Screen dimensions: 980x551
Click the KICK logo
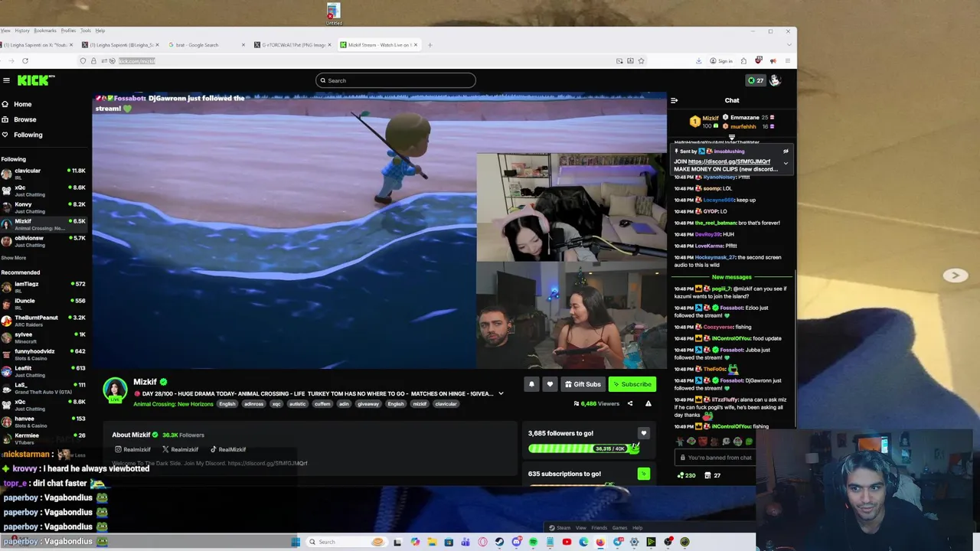[36, 80]
